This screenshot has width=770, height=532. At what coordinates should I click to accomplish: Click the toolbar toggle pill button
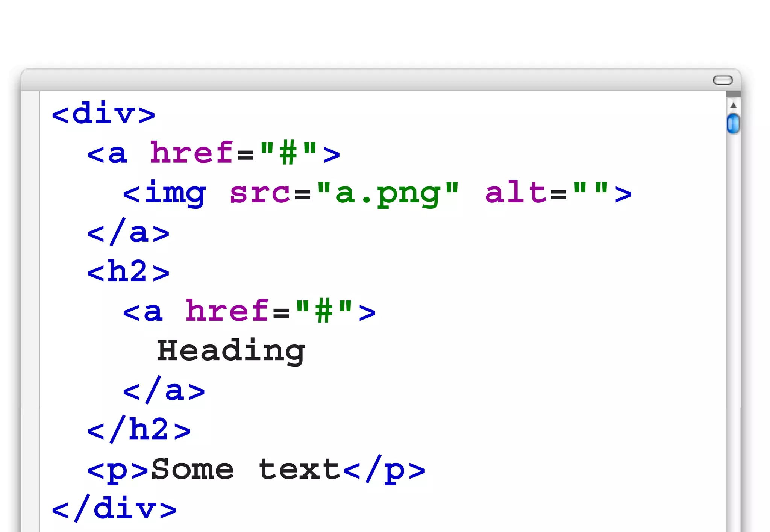point(722,80)
